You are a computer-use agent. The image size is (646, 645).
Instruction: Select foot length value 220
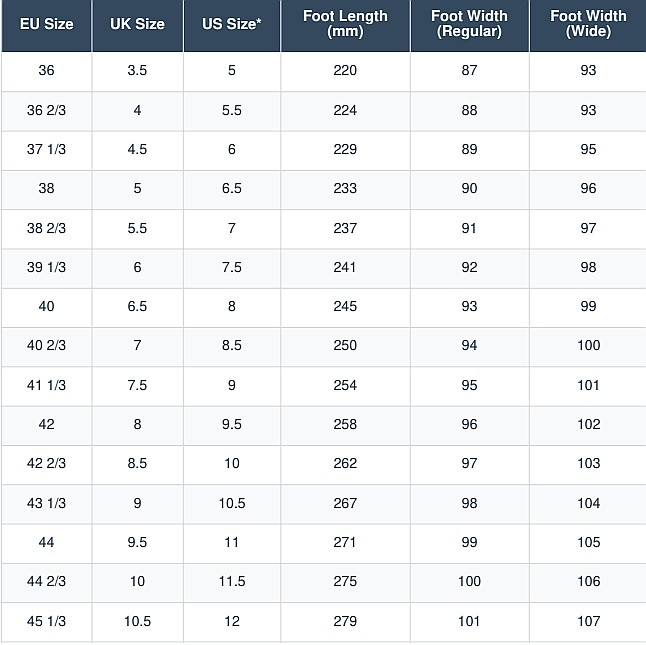345,70
